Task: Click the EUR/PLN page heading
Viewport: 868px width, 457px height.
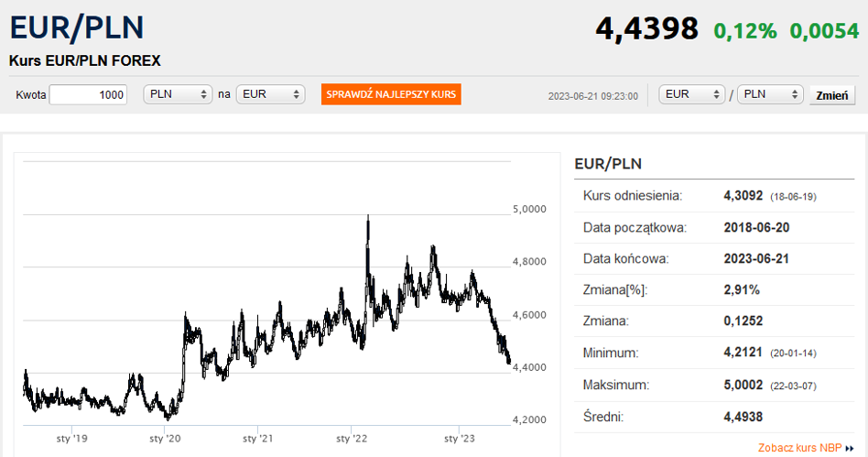Action: coord(77,27)
